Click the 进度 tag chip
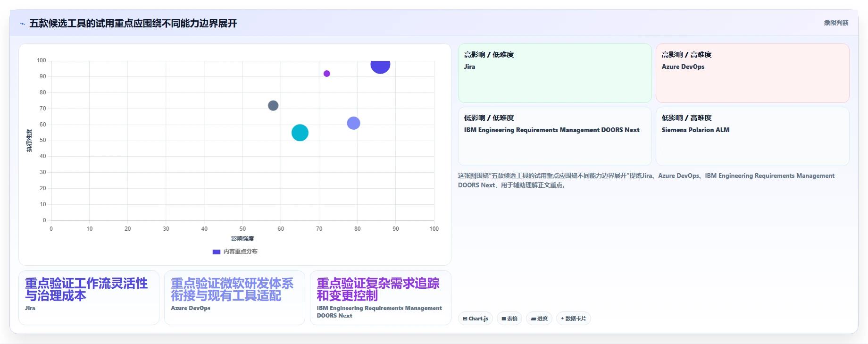The image size is (868, 344). [x=539, y=319]
